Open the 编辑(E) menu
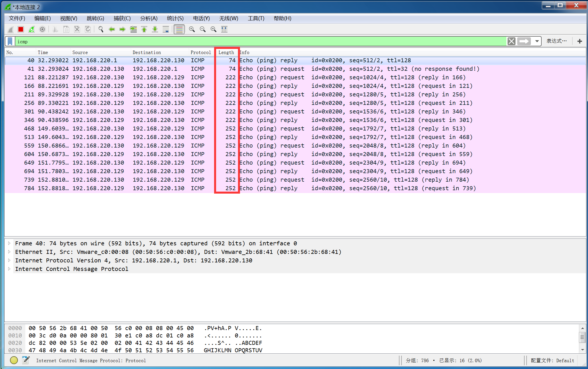Screen dimensions: 588x369 [x=43, y=18]
